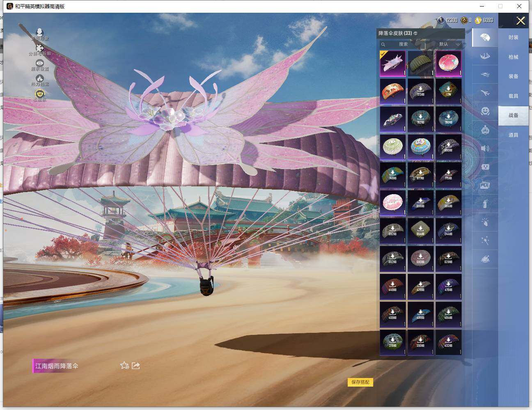Select the airplane category icon
The width and height of the screenshot is (532, 410).
click(x=485, y=93)
